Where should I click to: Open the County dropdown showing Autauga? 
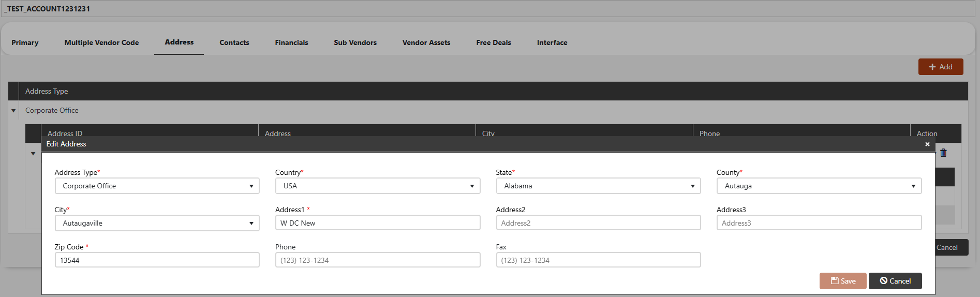click(819, 186)
